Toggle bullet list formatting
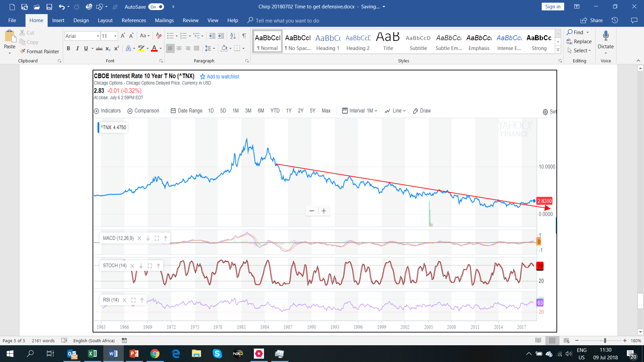The height and width of the screenshot is (362, 644). (170, 36)
